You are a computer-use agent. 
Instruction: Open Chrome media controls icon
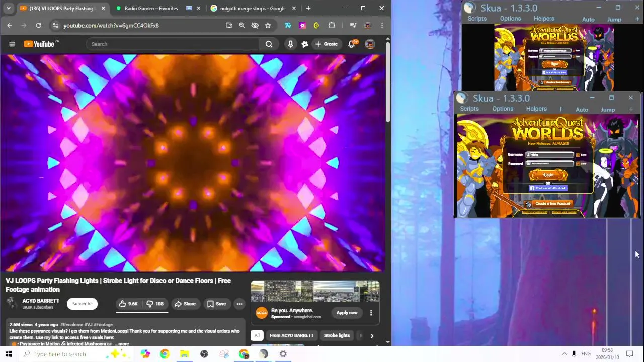pos(353,25)
